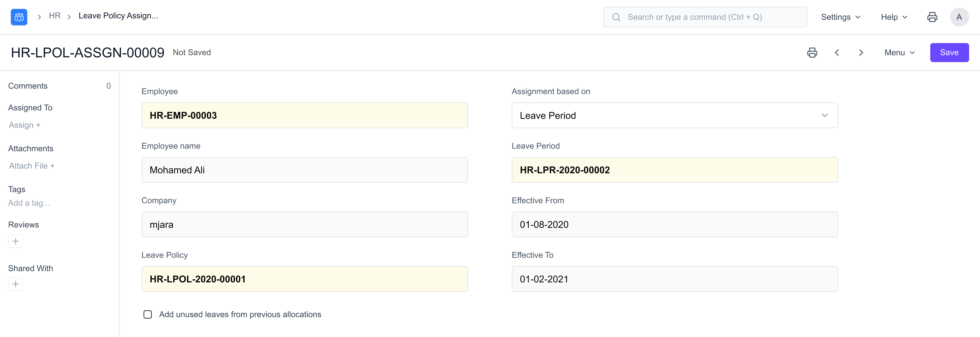Add a review using the plus icon

16,241
